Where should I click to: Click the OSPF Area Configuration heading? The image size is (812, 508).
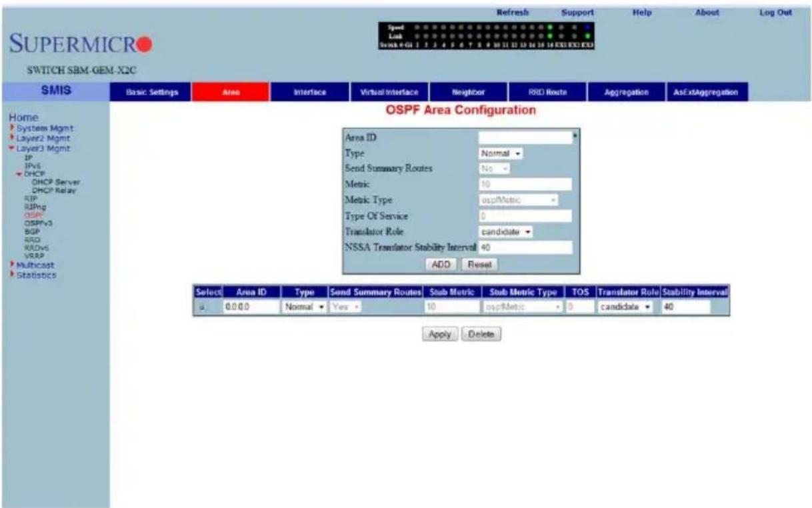461,111
